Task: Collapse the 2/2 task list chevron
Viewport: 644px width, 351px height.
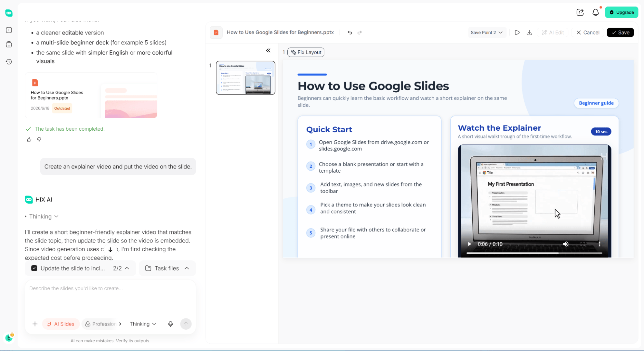Action: (x=127, y=268)
